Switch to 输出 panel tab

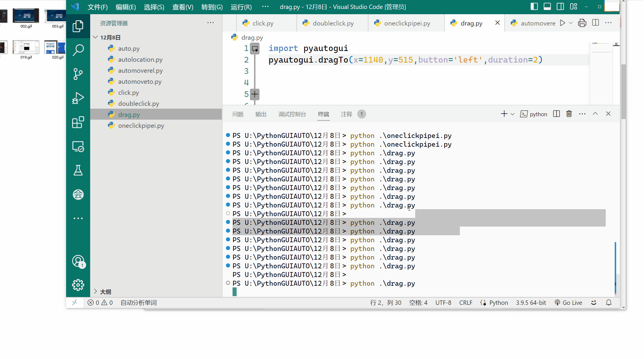point(261,114)
